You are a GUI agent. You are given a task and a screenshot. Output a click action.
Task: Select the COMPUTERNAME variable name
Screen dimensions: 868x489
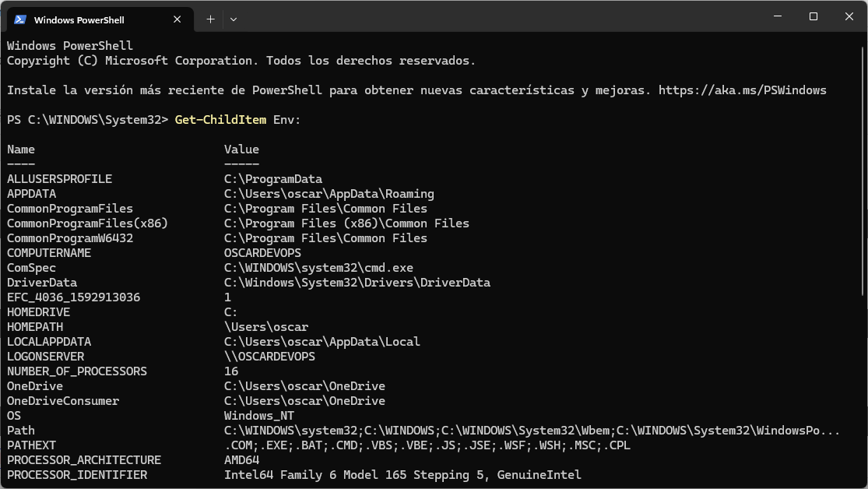point(49,253)
